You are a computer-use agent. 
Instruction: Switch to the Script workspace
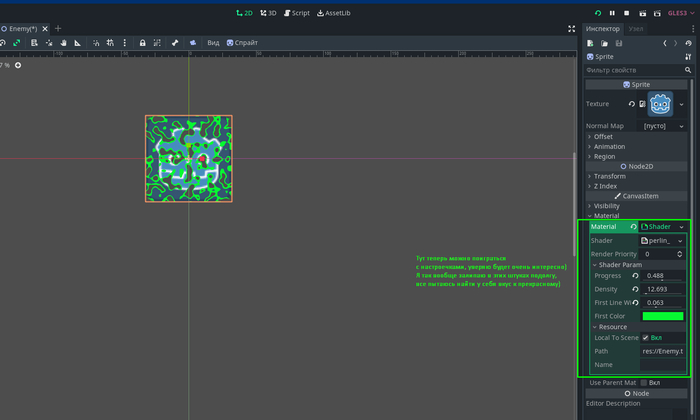click(x=297, y=13)
